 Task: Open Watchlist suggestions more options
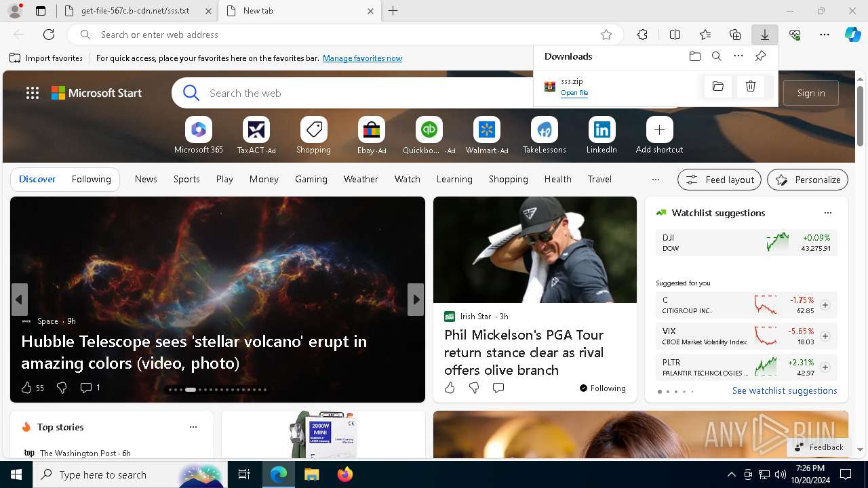tap(828, 213)
